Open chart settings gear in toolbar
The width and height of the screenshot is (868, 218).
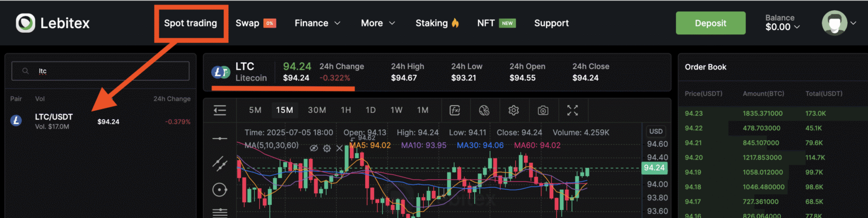(513, 110)
